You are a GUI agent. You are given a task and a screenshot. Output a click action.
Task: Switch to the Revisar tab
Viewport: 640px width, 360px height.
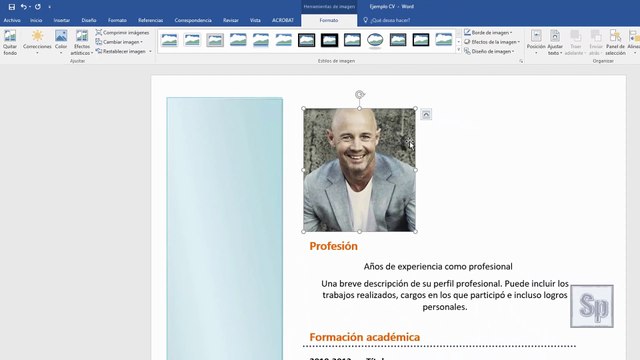[x=231, y=20]
